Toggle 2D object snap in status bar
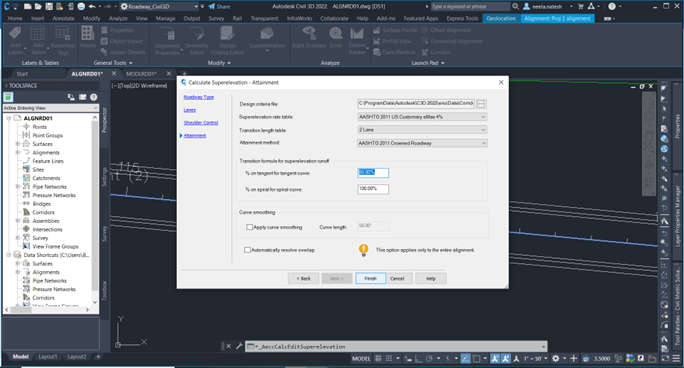This screenshot has height=368, width=684. point(476,358)
